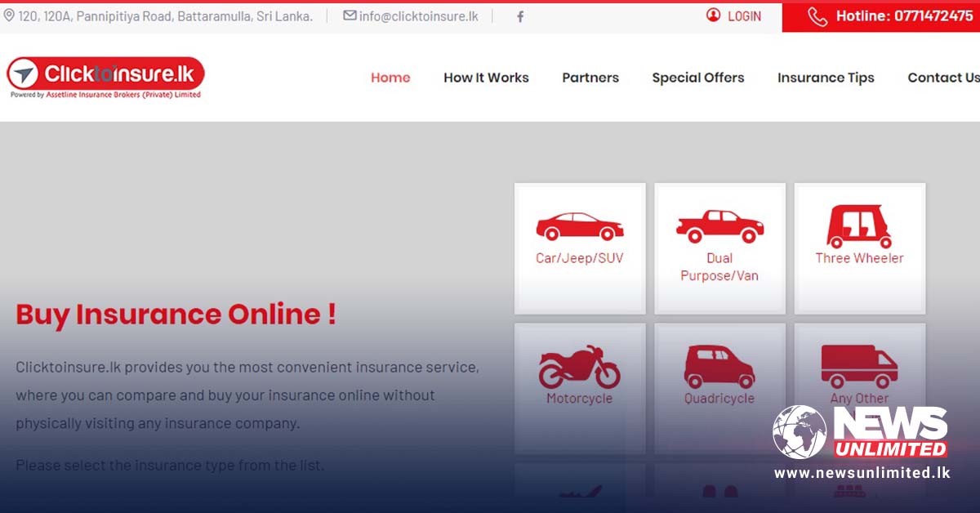Select the Motorcycle insurance icon

click(579, 367)
